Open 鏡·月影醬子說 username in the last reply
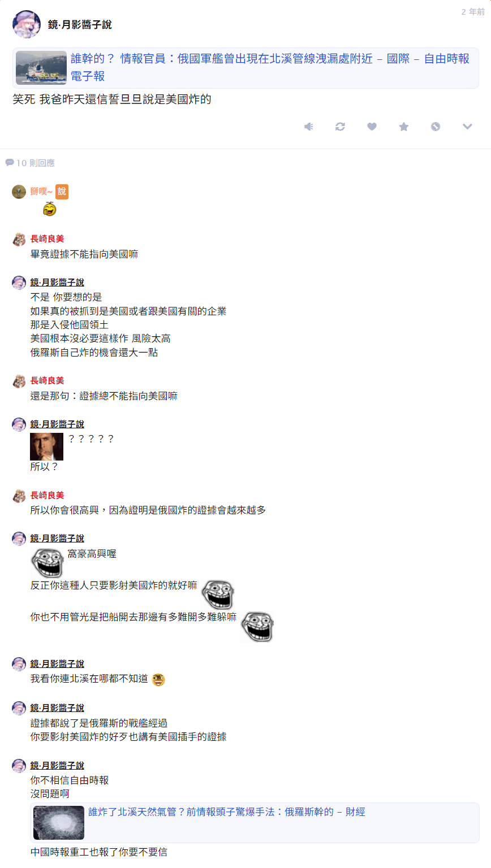 57,765
